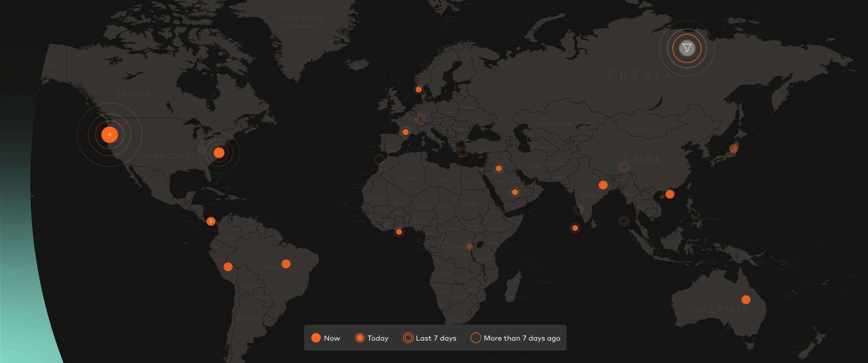Select the ringed marker near Greece
The width and height of the screenshot is (868, 363).
[463, 152]
